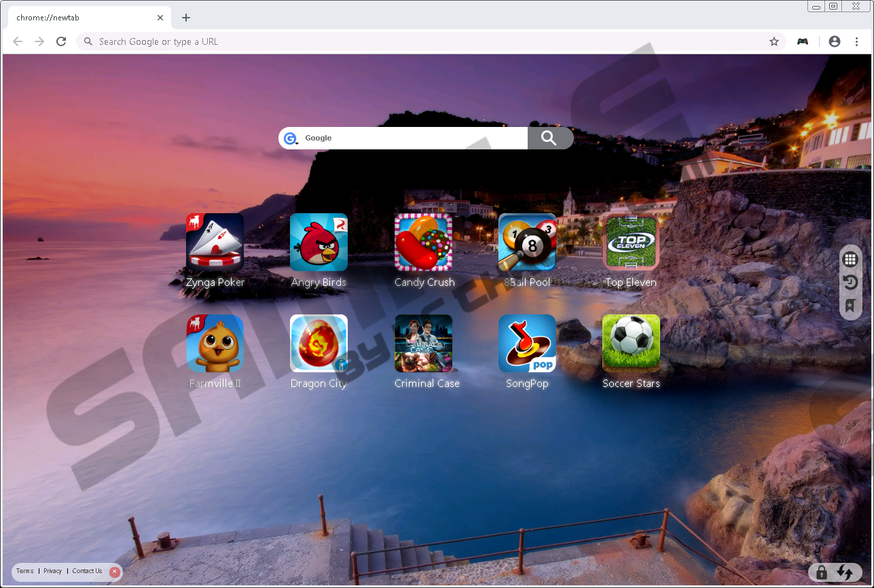Open the Candy Crush game icon

(x=423, y=242)
